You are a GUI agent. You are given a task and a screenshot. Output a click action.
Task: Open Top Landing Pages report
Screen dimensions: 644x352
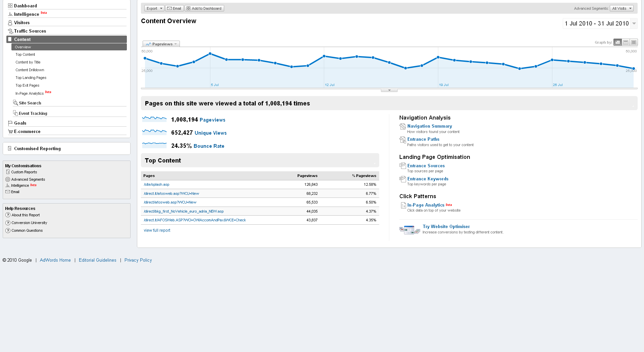click(x=31, y=78)
